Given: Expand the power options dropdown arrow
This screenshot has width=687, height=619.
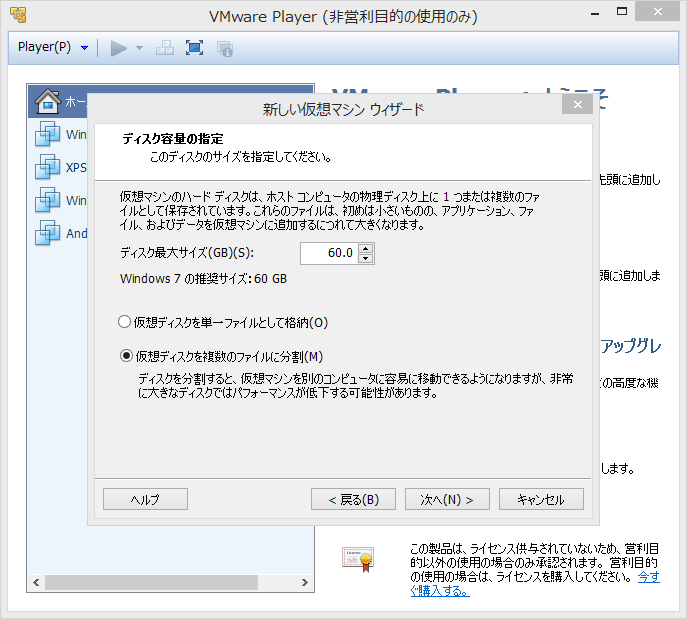Looking at the screenshot, I should [139, 48].
